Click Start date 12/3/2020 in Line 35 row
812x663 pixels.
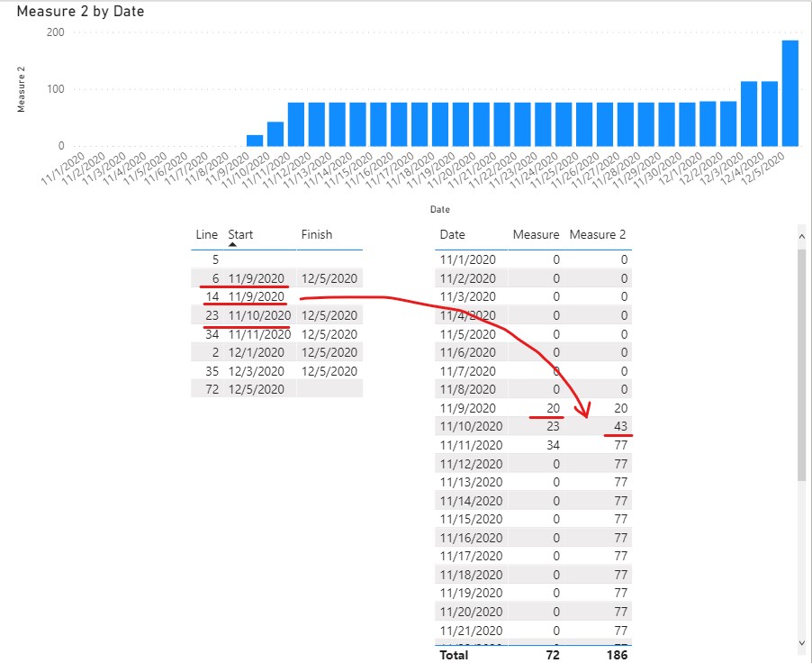(x=257, y=371)
